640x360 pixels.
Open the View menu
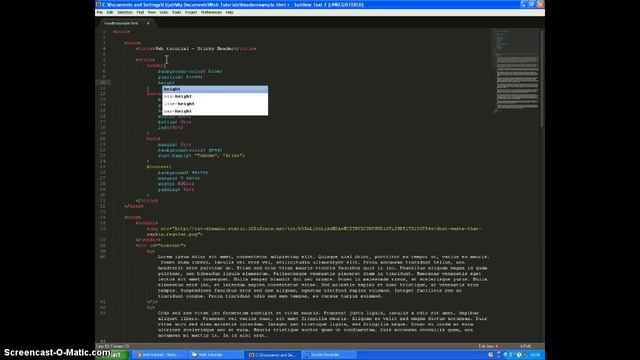(x=151, y=13)
